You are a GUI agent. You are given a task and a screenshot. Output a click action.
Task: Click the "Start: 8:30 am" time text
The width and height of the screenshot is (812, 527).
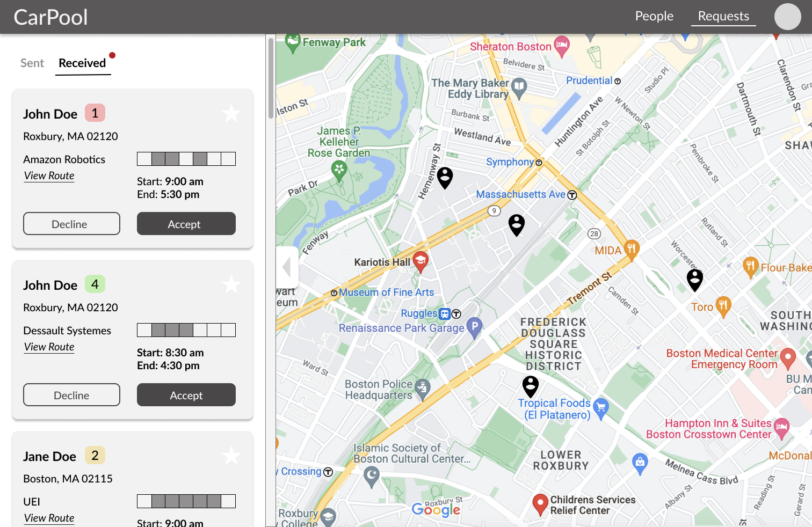click(170, 353)
